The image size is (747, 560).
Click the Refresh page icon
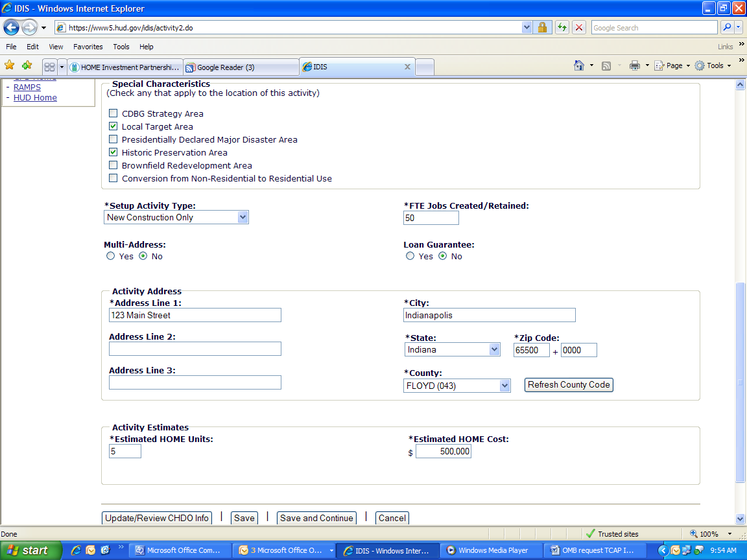[562, 28]
